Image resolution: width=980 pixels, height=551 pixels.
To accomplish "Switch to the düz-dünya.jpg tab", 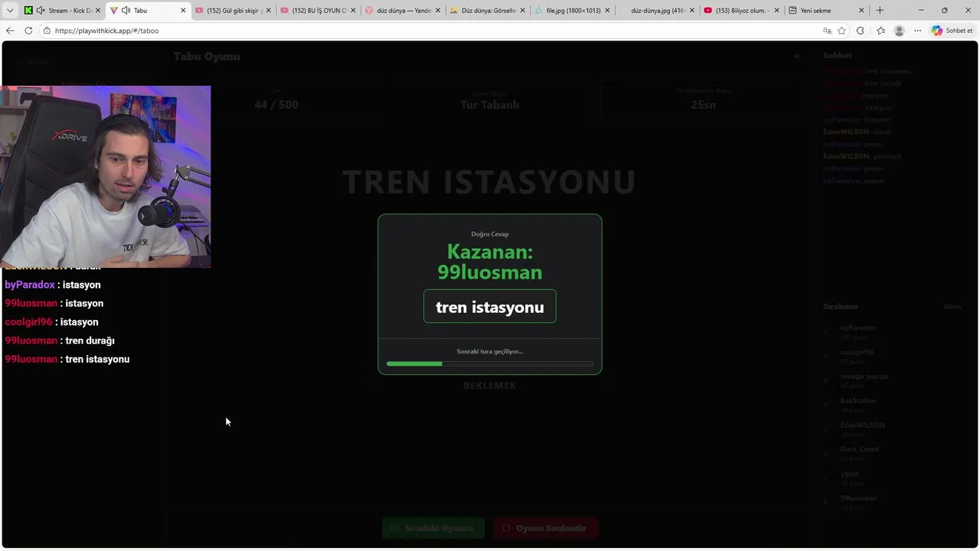I will point(657,11).
